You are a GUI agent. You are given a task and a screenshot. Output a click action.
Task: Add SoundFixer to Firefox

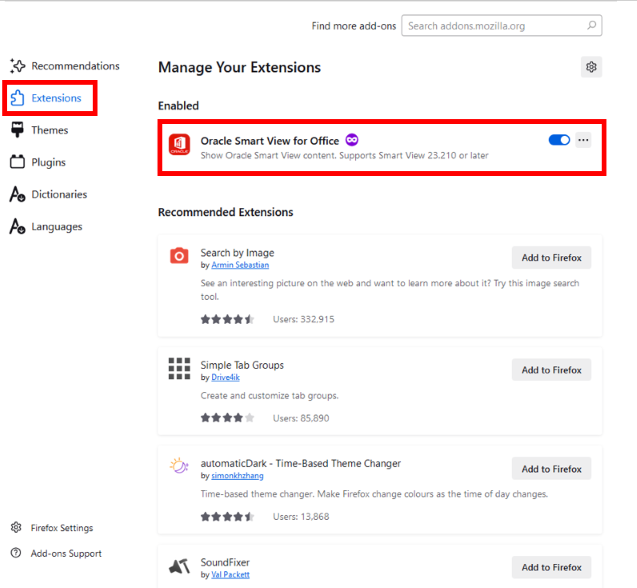click(x=551, y=567)
